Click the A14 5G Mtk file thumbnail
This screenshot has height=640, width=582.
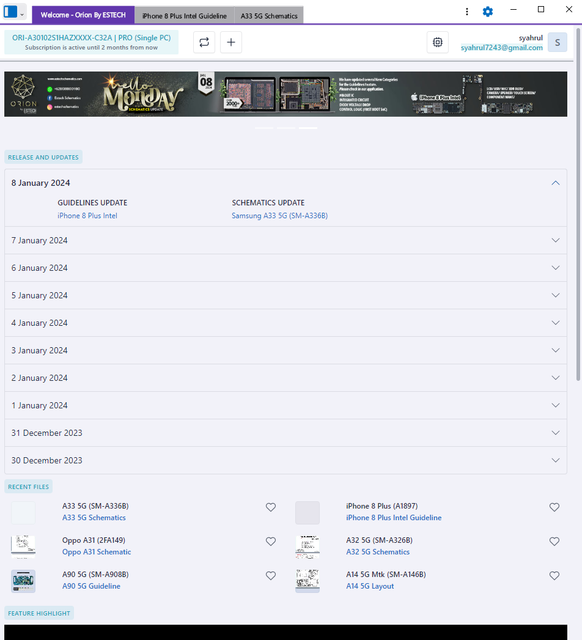coord(307,581)
